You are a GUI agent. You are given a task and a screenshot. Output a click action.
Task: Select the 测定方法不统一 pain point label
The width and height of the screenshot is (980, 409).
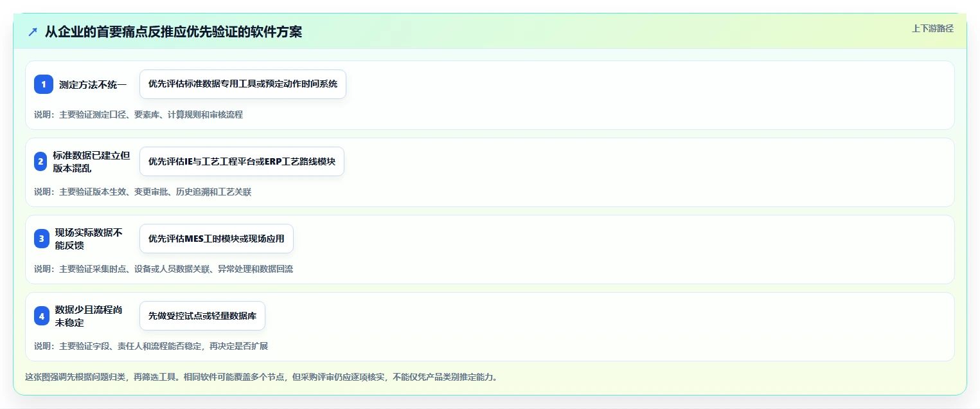pyautogui.click(x=93, y=84)
